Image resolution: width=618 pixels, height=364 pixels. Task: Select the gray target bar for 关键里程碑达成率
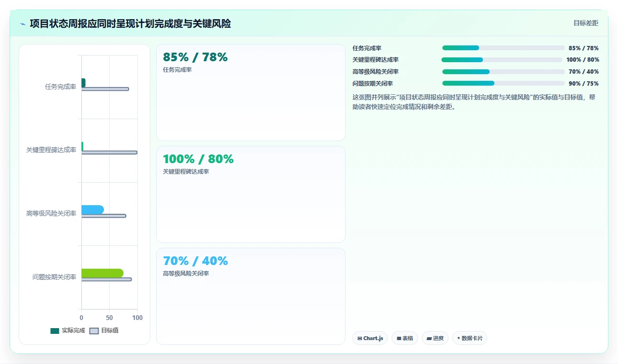tap(109, 153)
